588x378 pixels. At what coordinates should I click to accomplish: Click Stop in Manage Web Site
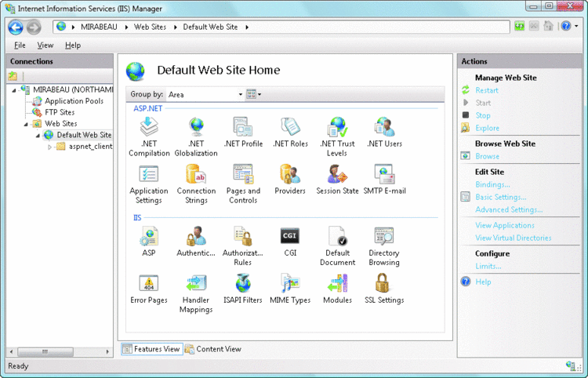(x=483, y=115)
